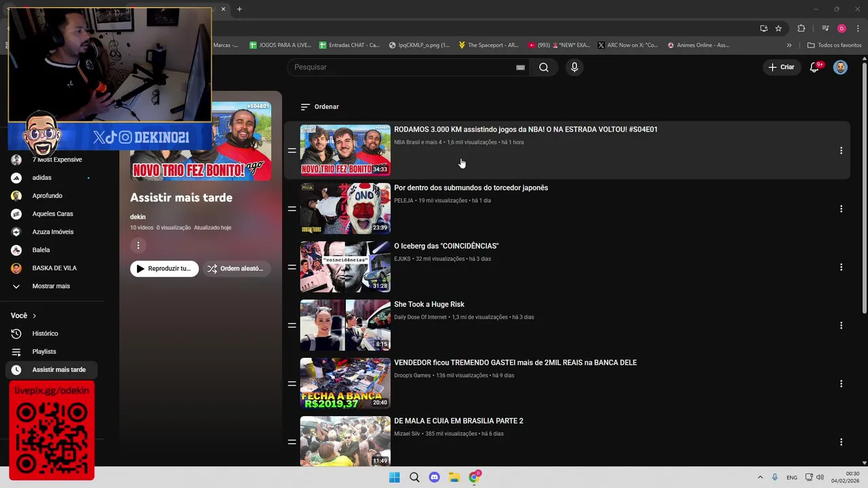Open JOGOS PARA A LIVE bookmark
This screenshot has width=868, height=488.
tap(280, 45)
